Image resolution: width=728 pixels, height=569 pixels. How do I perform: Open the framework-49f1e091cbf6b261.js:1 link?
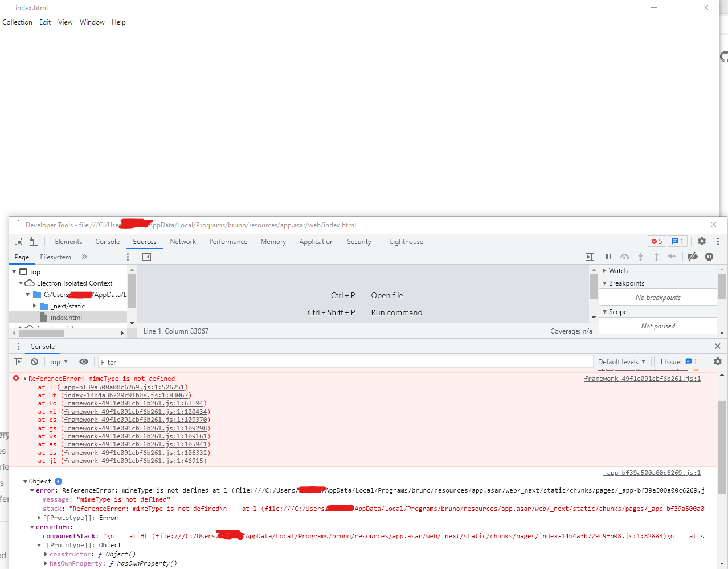pyautogui.click(x=642, y=378)
